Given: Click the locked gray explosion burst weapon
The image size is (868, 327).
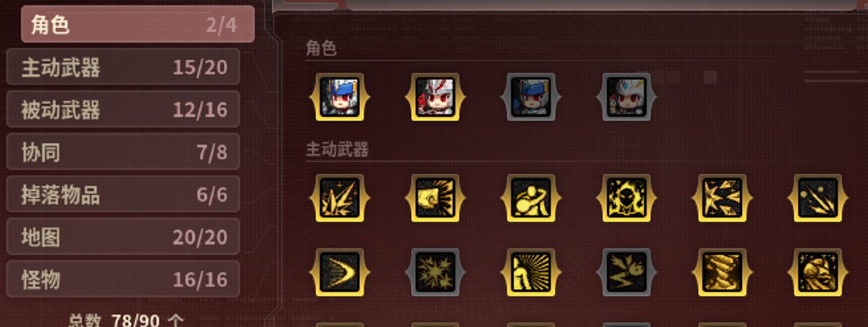Looking at the screenshot, I should point(435,272).
